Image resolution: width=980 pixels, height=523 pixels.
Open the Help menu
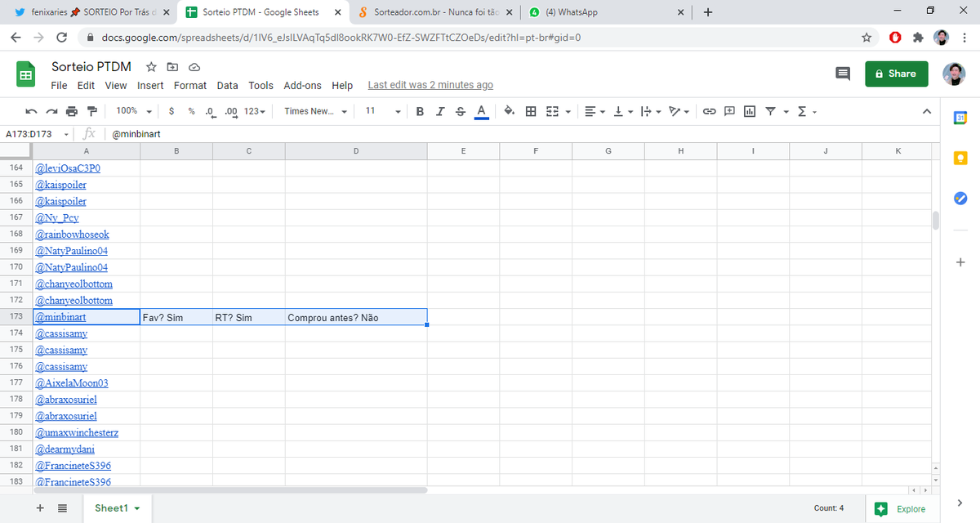(342, 85)
